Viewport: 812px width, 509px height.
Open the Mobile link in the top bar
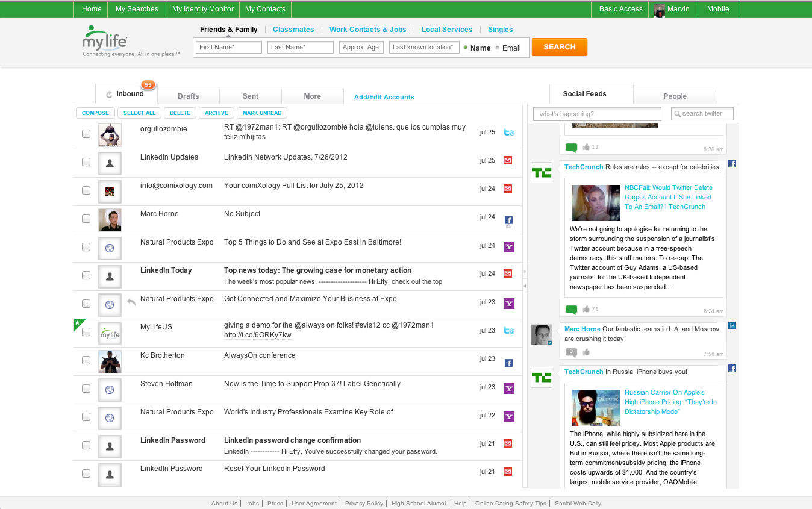pyautogui.click(x=718, y=9)
